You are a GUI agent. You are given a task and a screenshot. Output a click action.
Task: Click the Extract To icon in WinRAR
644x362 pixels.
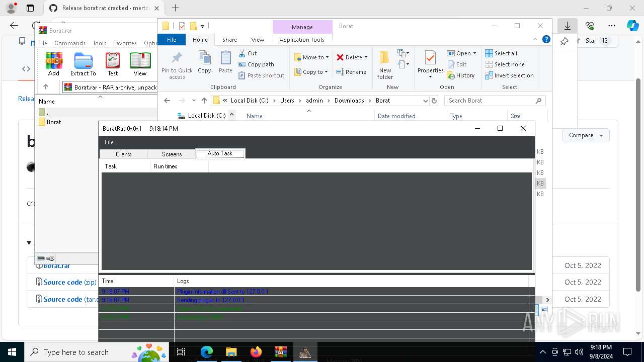(x=83, y=64)
